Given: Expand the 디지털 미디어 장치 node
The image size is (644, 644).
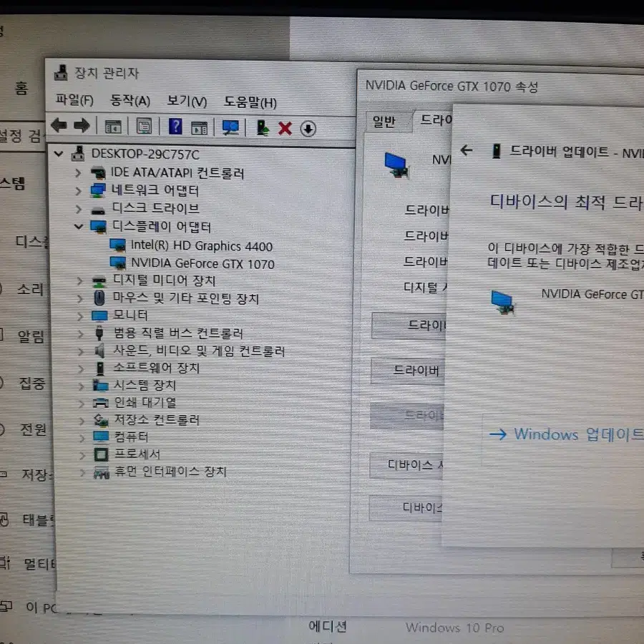Looking at the screenshot, I should (79, 281).
